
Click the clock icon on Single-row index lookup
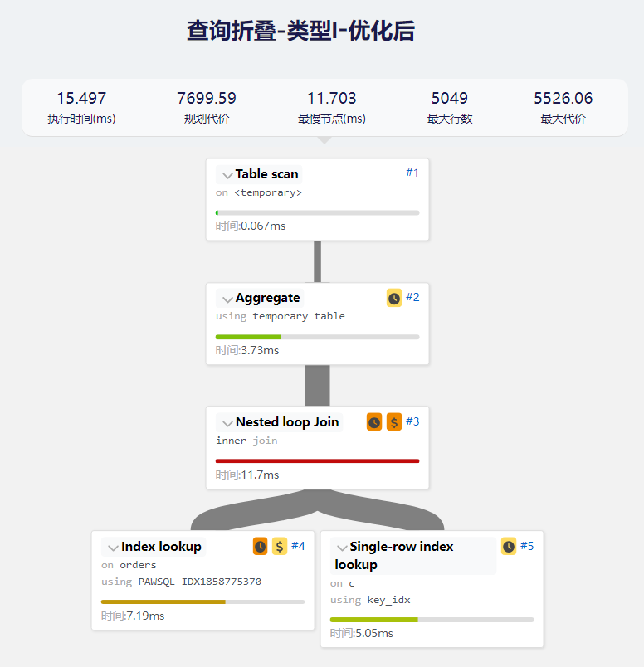pos(509,547)
